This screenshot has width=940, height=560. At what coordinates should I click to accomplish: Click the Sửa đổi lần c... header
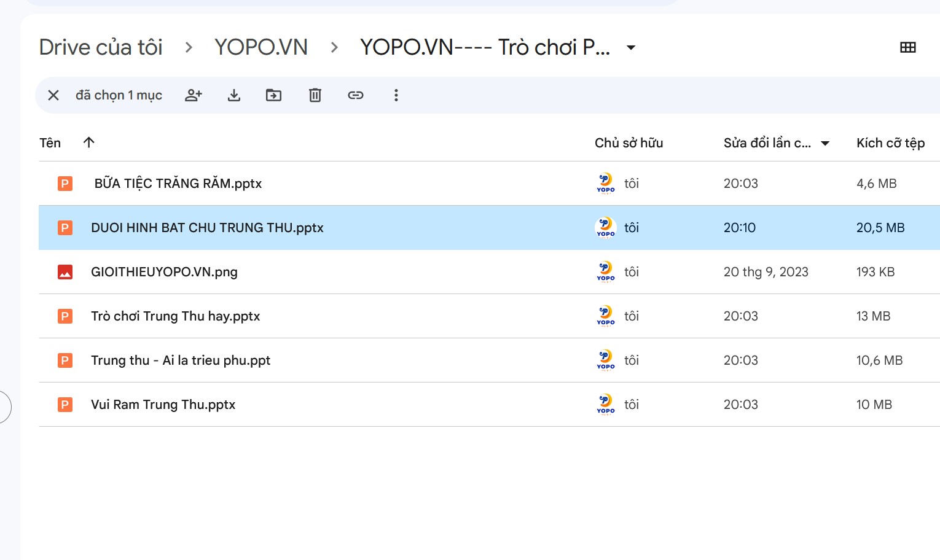click(767, 143)
